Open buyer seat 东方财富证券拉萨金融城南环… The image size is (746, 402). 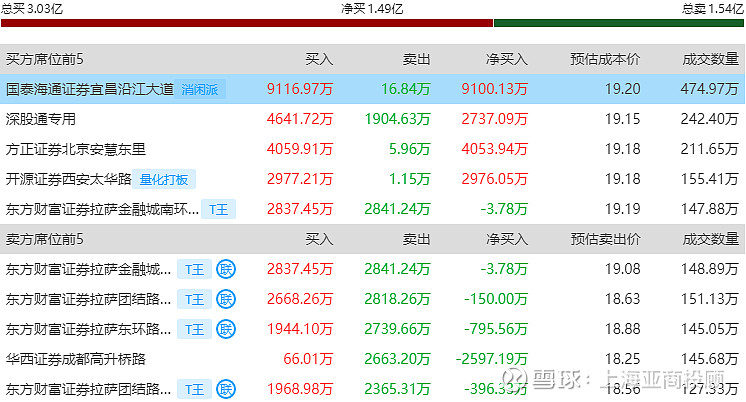[102, 209]
